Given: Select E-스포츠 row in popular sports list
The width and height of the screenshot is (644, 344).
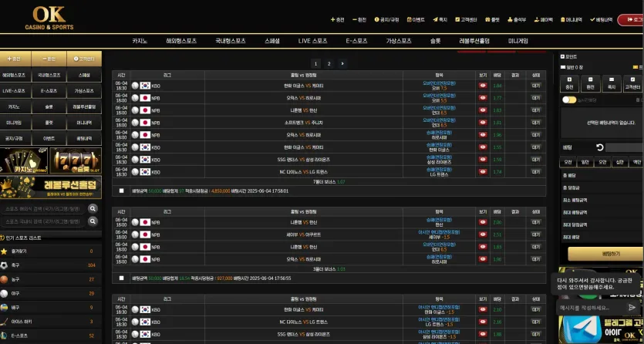Looking at the screenshot, I should point(51,336).
